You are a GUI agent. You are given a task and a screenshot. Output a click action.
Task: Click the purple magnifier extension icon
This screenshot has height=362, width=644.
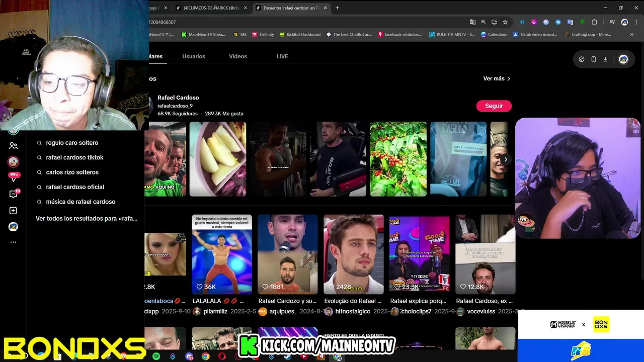pos(546,22)
